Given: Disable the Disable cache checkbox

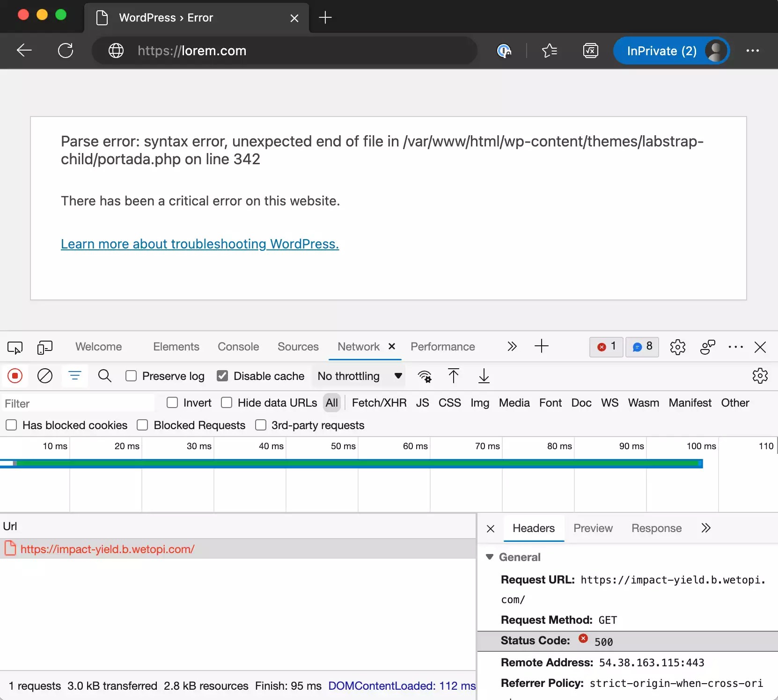Looking at the screenshot, I should [223, 376].
